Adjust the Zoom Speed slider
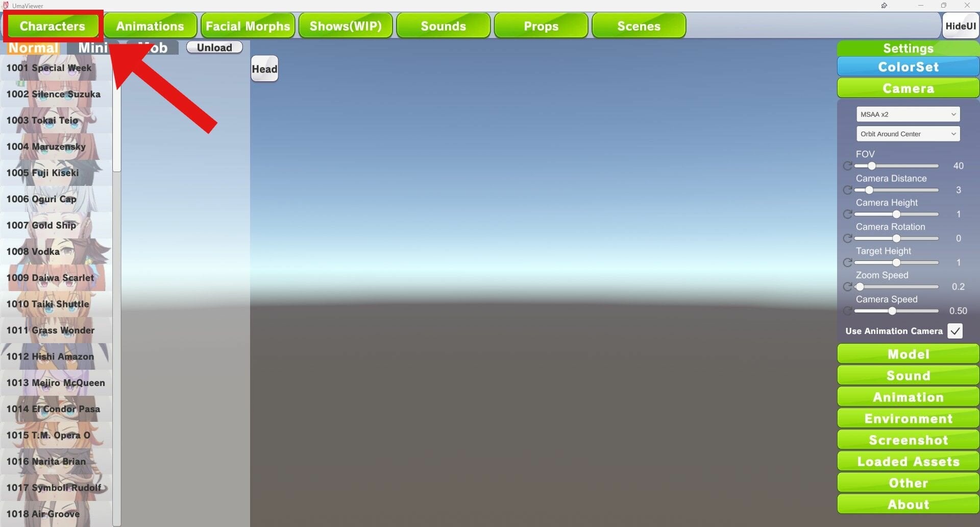 tap(896, 286)
